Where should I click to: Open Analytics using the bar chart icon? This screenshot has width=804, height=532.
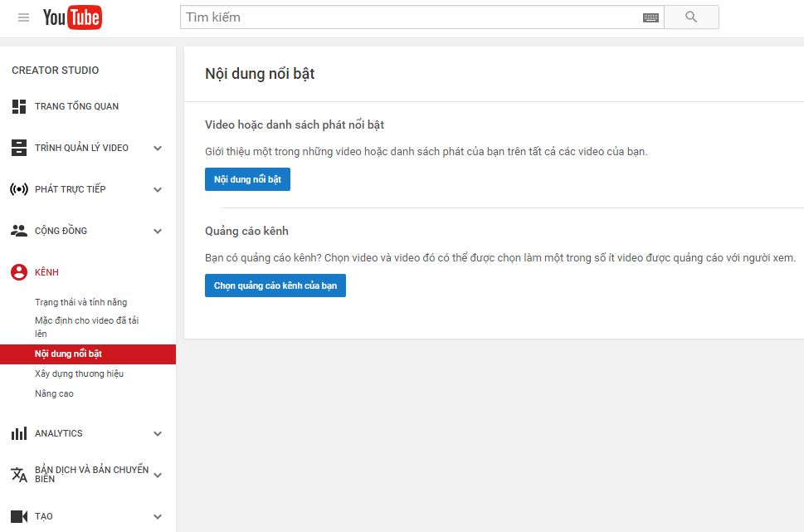click(18, 433)
